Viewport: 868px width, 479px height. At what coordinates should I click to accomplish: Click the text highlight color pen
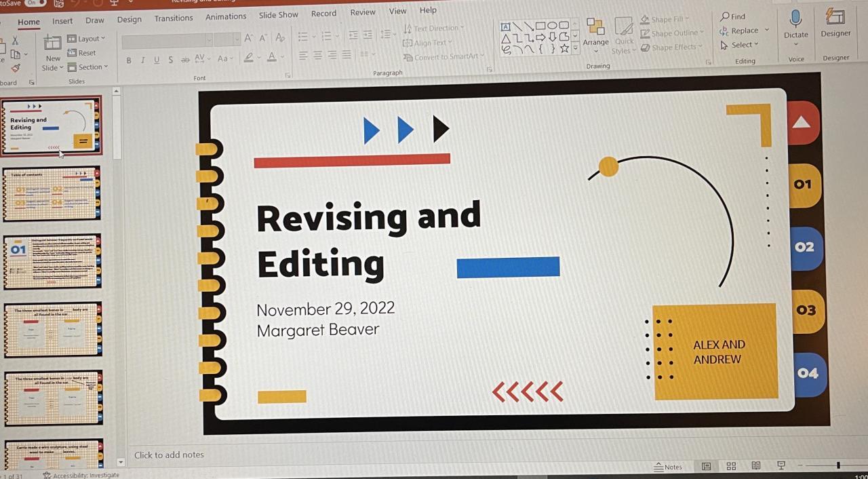[250, 58]
